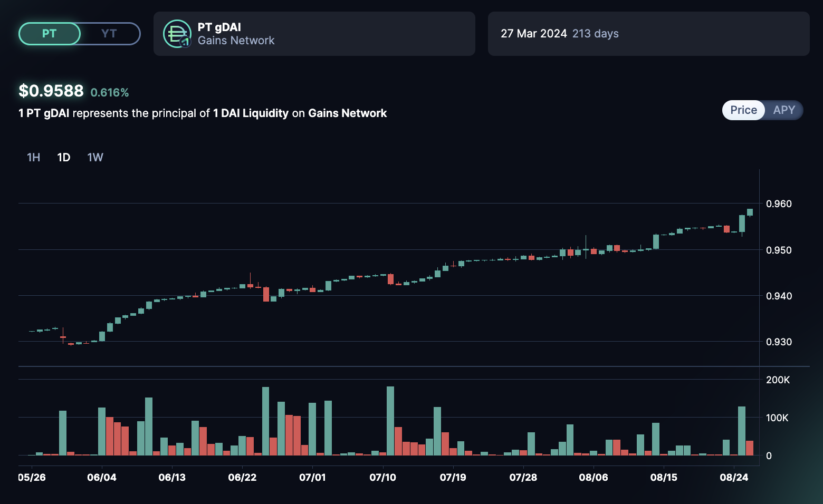Click the latest green candlestick near 0.960
Viewport: 823px width, 504px height.
point(750,212)
